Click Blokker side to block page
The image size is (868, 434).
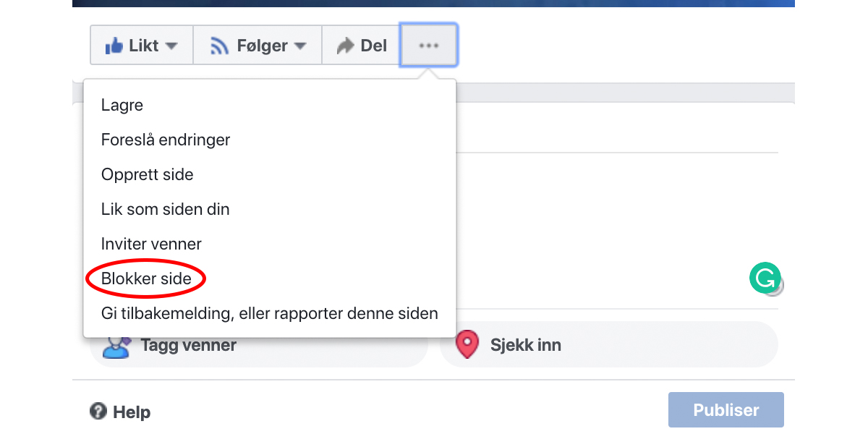[147, 278]
